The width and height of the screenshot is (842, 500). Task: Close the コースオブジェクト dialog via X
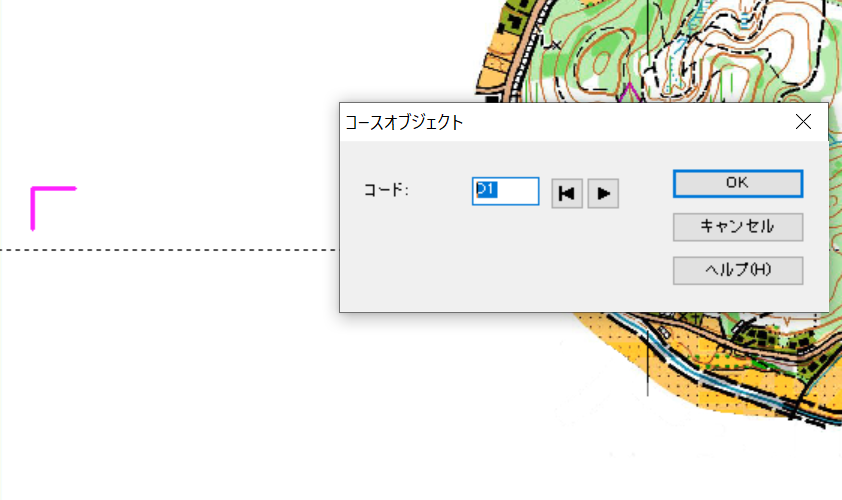tap(803, 122)
